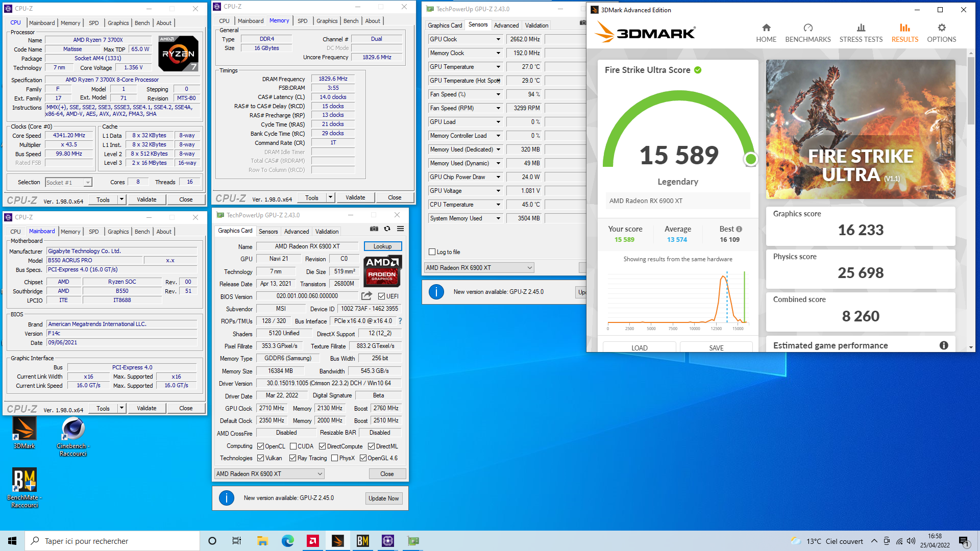The width and height of the screenshot is (980, 551).
Task: Click Lookup button in GPU-Z
Action: pos(382,246)
